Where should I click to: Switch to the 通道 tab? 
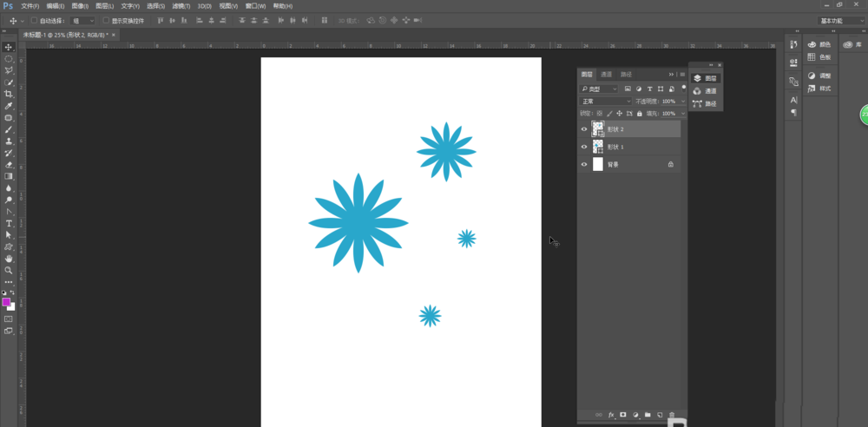pyautogui.click(x=607, y=75)
